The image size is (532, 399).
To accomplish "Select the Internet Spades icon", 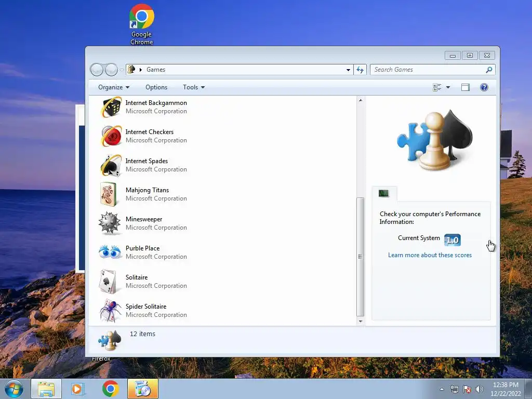I will tap(111, 165).
